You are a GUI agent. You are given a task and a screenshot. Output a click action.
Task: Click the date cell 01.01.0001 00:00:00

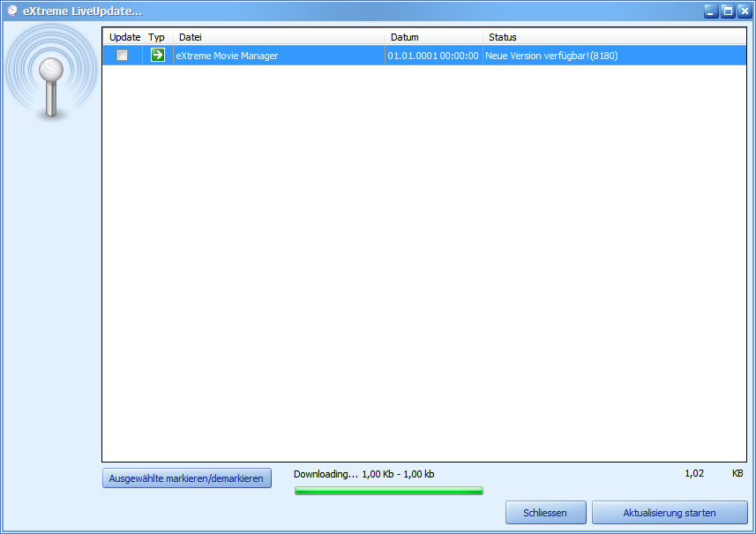[x=433, y=56]
